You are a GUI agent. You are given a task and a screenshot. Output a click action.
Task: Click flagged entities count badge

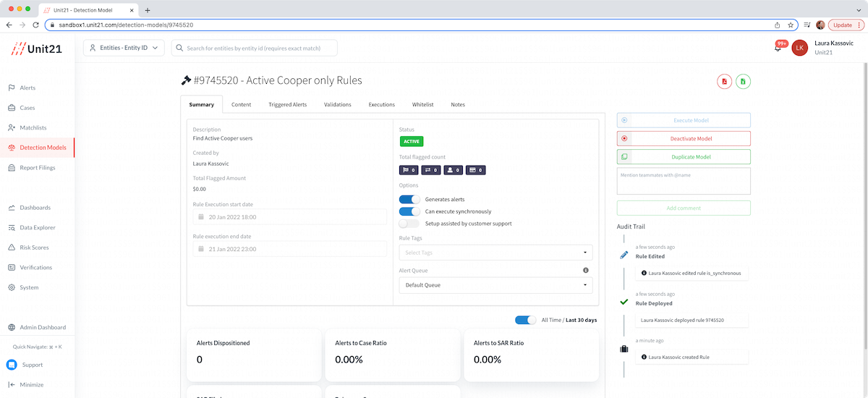[453, 170]
